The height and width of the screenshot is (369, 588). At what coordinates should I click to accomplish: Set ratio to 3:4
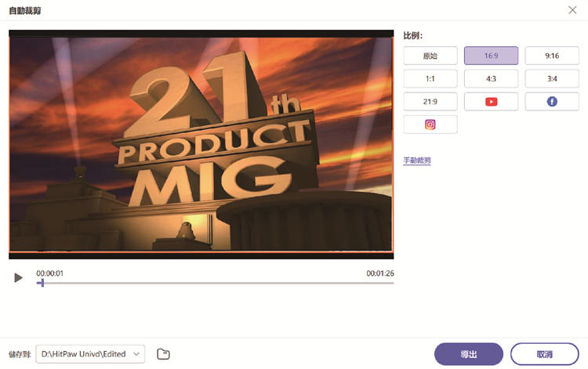552,78
